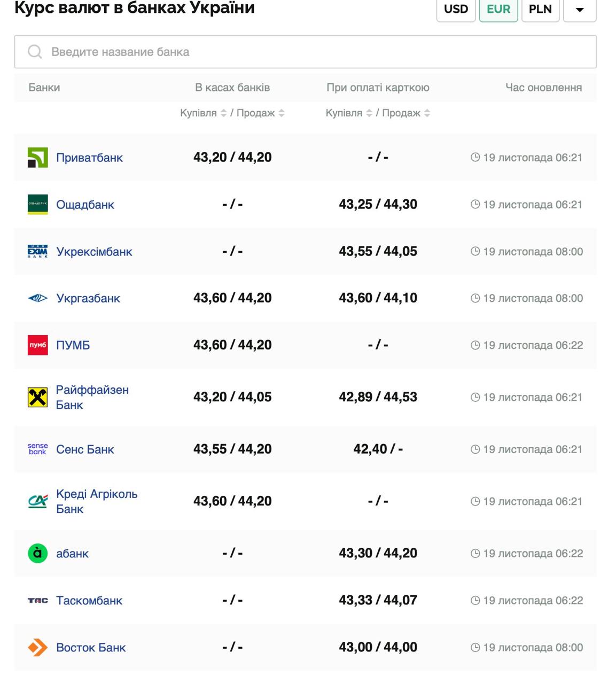Sort card payment Продаж column
Screen dimensions: 616x684
click(x=427, y=113)
